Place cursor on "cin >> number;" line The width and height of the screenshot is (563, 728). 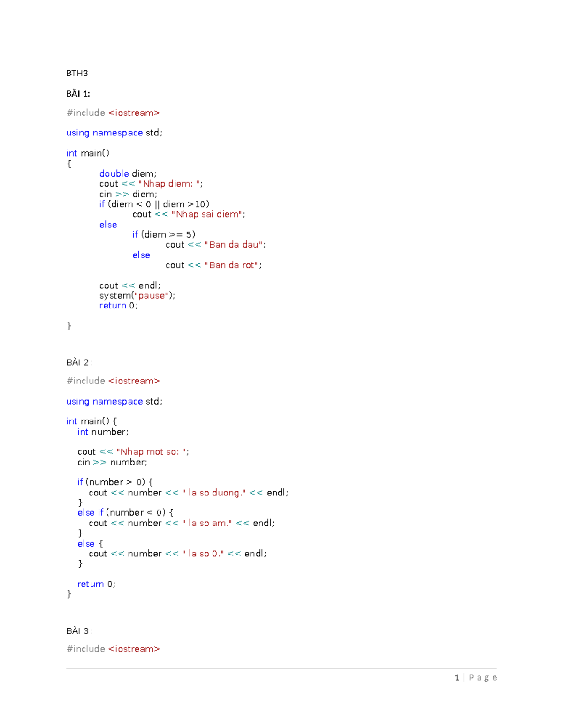point(112,462)
